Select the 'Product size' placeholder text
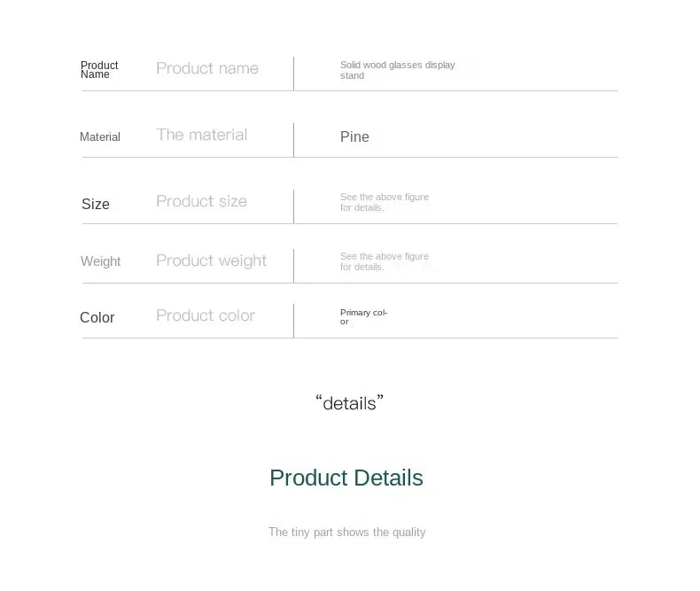The height and width of the screenshot is (591, 700). coord(201,201)
